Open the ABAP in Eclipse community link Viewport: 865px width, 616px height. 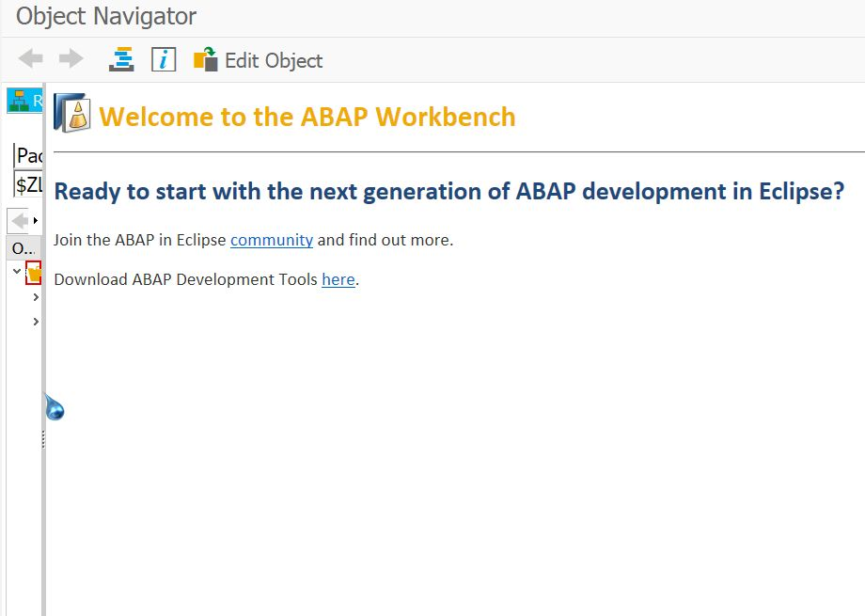[x=271, y=240]
